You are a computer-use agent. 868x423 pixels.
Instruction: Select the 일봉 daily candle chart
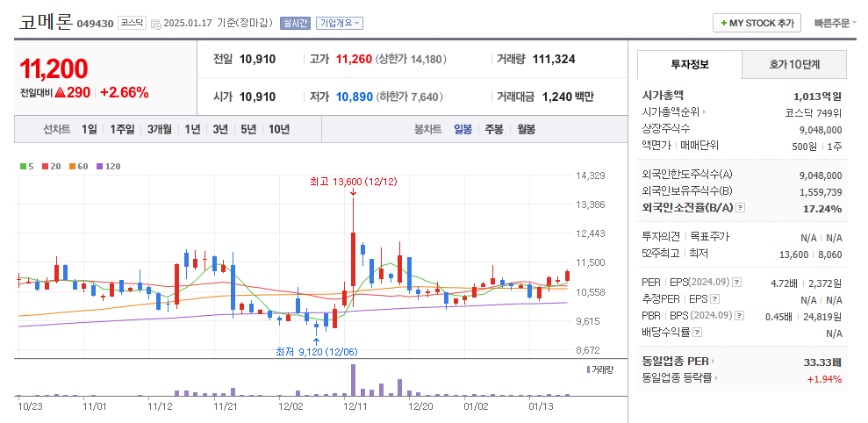tap(463, 130)
